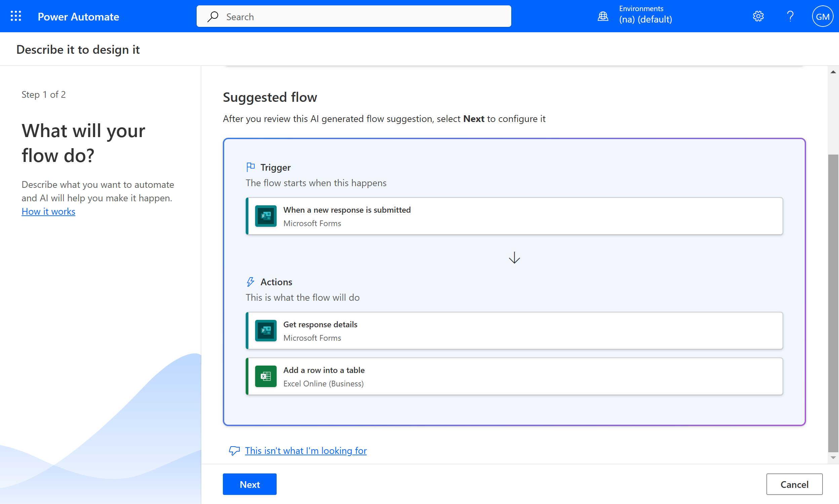The width and height of the screenshot is (839, 504).
Task: Click the Cancel button
Action: pyautogui.click(x=794, y=484)
